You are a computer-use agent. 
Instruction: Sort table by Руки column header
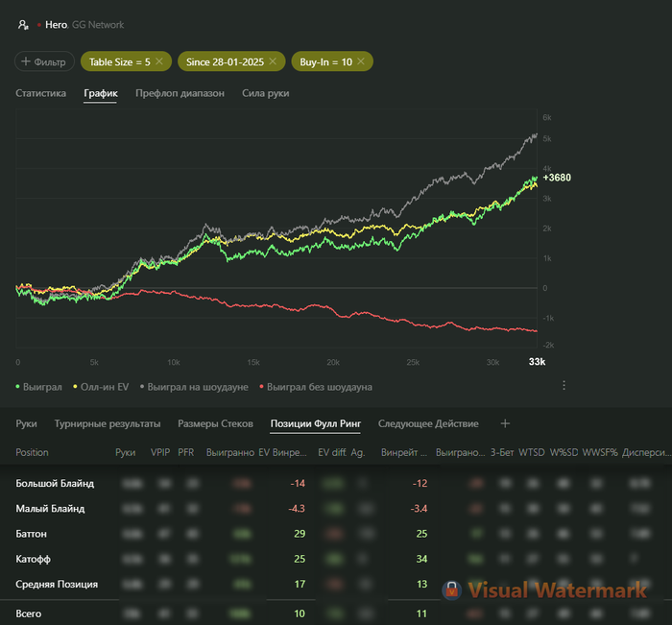pyautogui.click(x=125, y=452)
